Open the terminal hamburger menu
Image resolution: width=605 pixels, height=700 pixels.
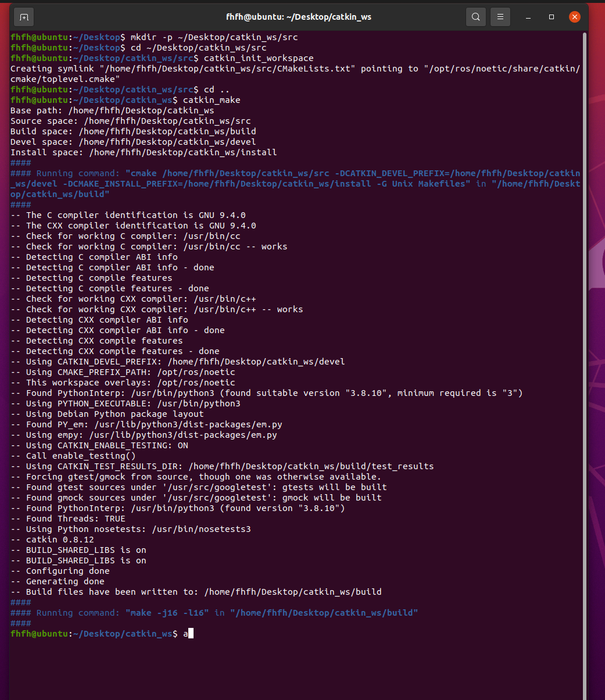click(500, 17)
